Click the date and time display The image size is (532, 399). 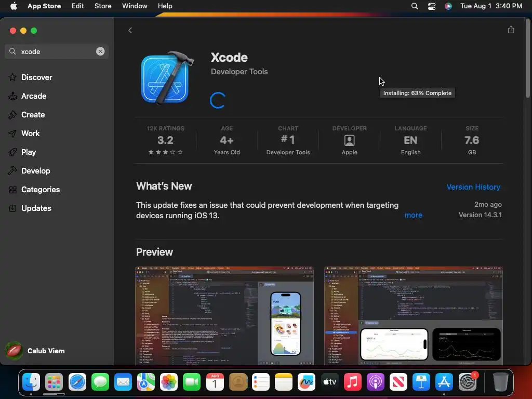click(x=491, y=6)
